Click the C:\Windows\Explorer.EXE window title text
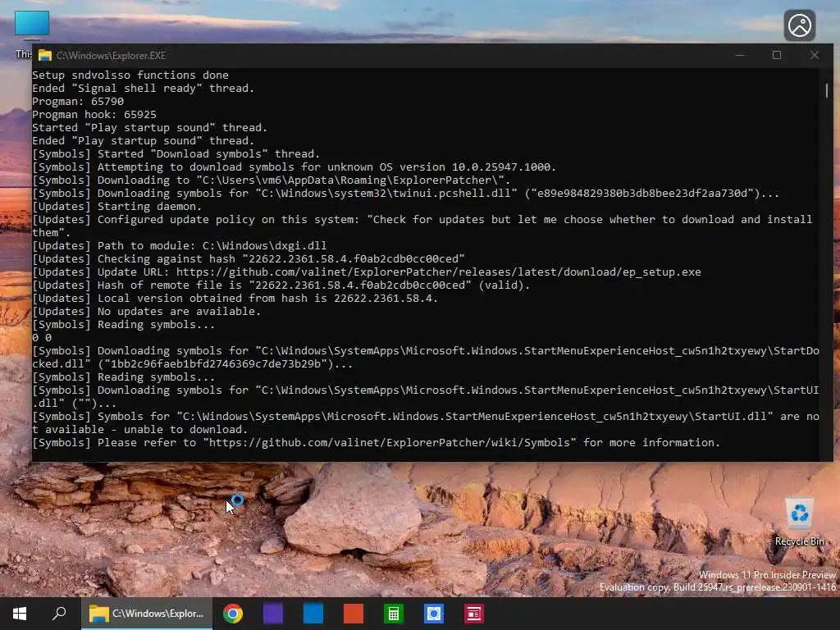 click(111, 55)
